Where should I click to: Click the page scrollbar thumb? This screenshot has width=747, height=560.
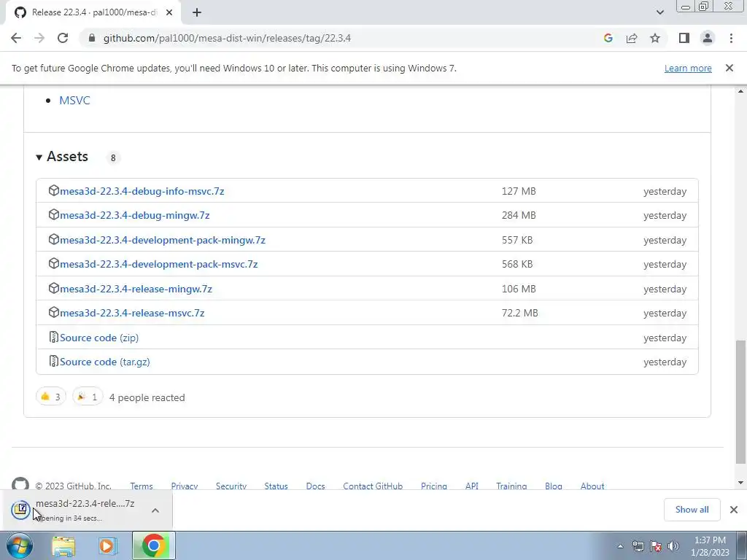[740, 402]
